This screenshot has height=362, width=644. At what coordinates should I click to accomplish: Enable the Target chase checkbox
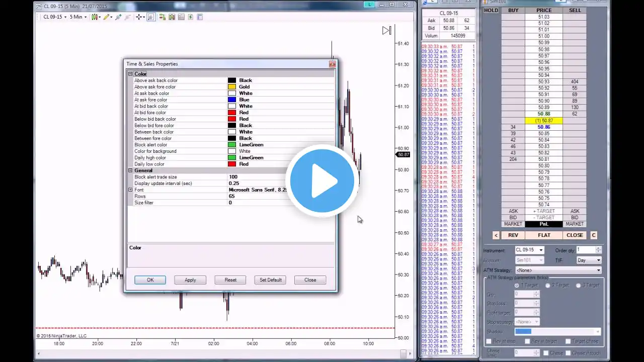tap(568, 341)
